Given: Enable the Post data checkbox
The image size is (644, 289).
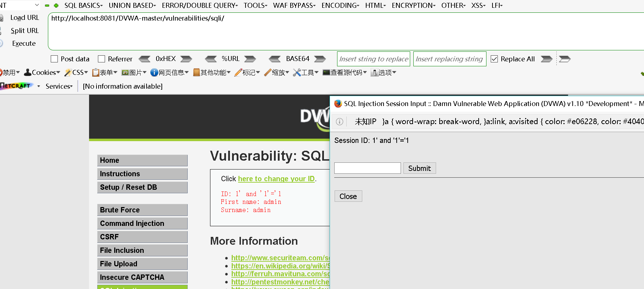Looking at the screenshot, I should pos(54,59).
